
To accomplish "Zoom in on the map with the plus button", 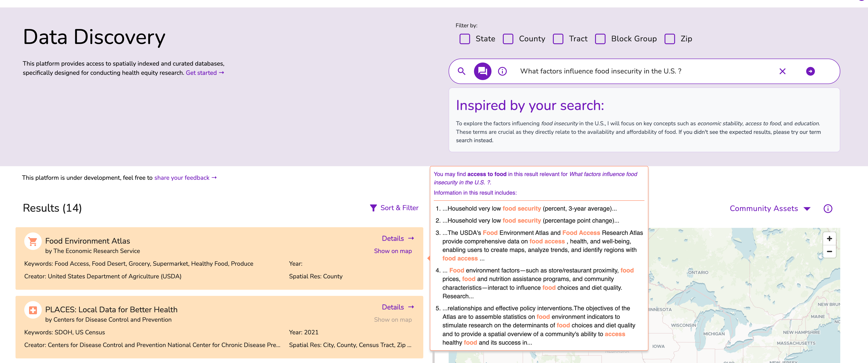I will point(829,238).
